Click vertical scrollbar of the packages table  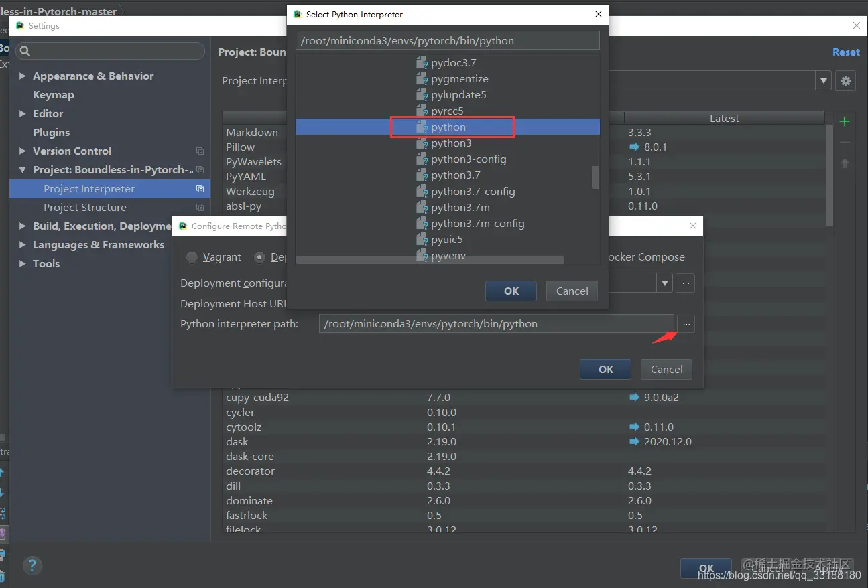[830, 175]
